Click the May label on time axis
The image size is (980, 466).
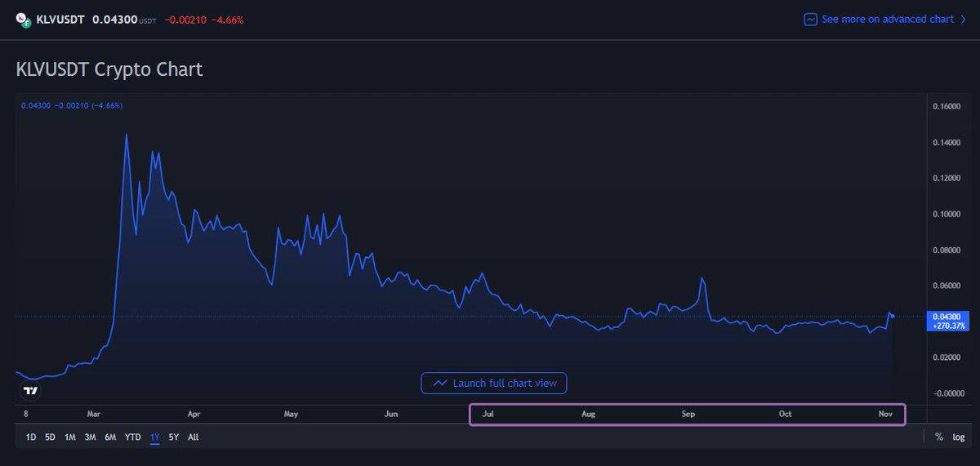[291, 415]
